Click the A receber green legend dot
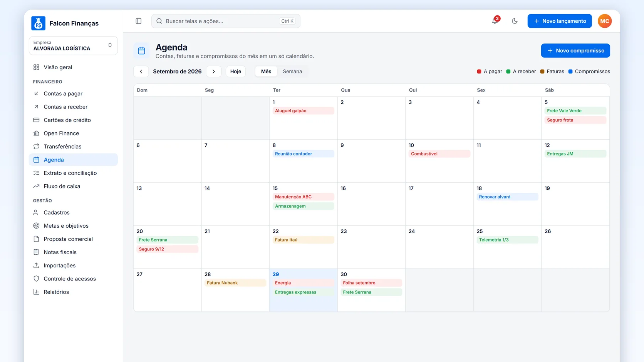The image size is (644, 362). (508, 72)
